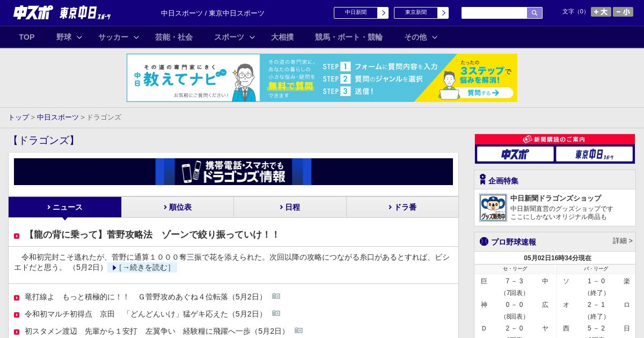Viewport: 644px width, 338px height.
Task: Switch to ドラ番 tab
Action: coord(402,207)
